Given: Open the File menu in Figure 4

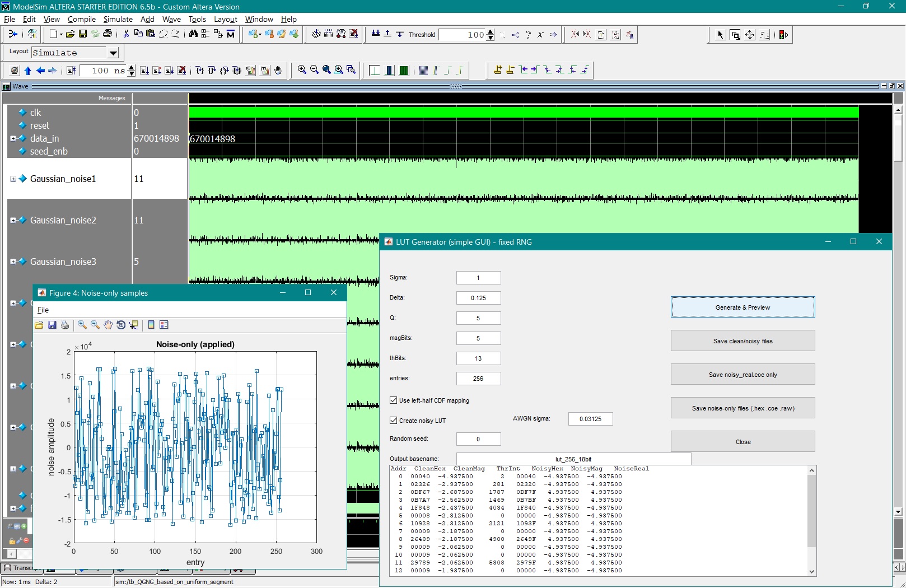Looking at the screenshot, I should click(x=43, y=310).
